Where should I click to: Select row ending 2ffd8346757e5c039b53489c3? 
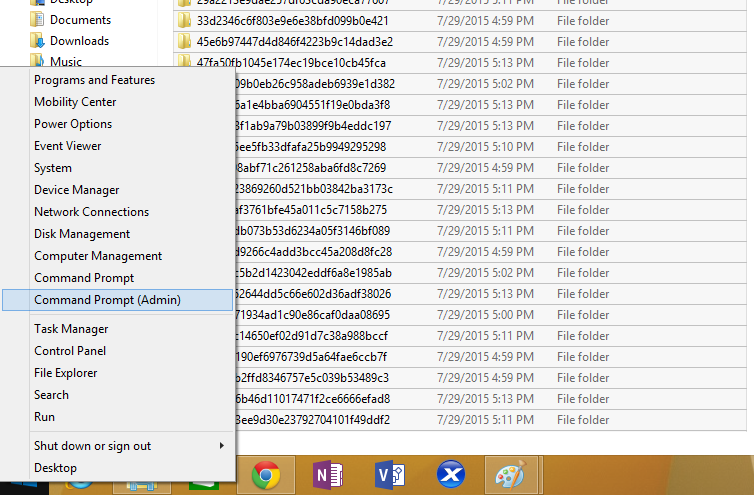(x=490, y=378)
